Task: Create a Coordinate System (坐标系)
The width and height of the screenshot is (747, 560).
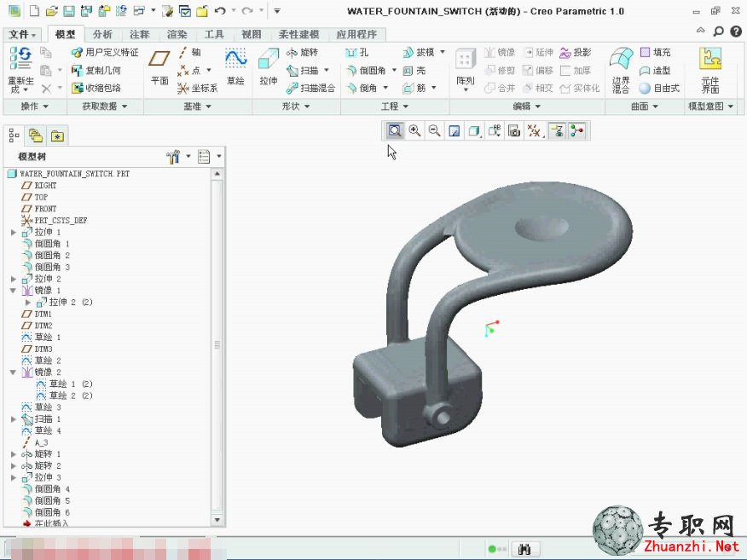Action: point(197,88)
